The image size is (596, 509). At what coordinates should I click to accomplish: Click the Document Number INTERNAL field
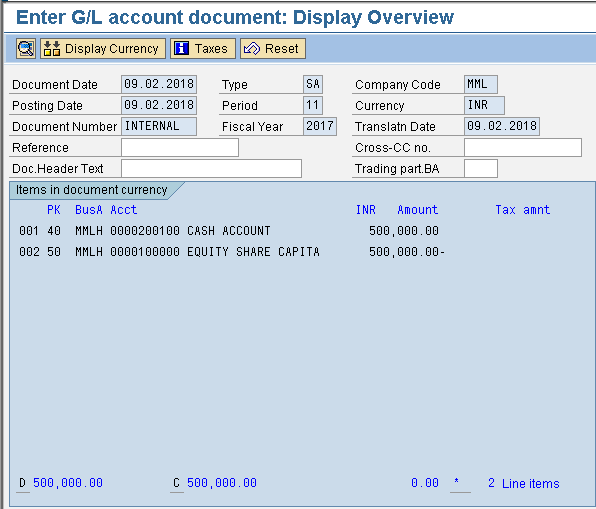tap(159, 126)
